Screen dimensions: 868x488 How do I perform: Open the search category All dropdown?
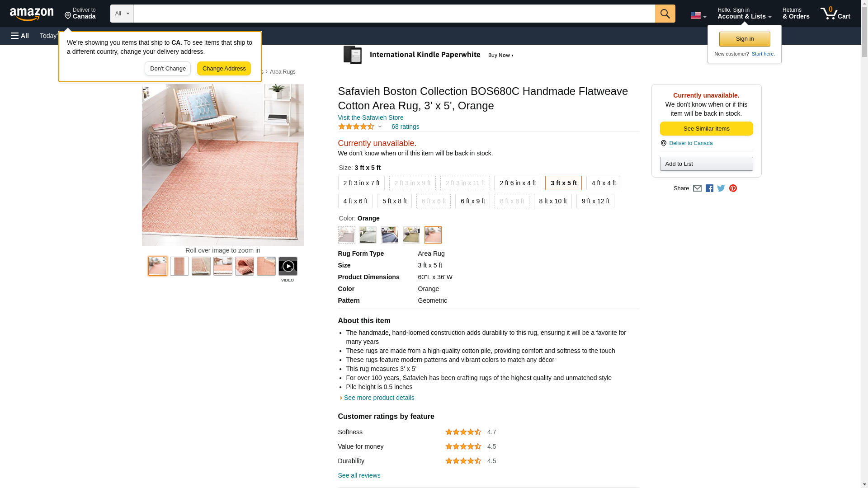click(122, 14)
